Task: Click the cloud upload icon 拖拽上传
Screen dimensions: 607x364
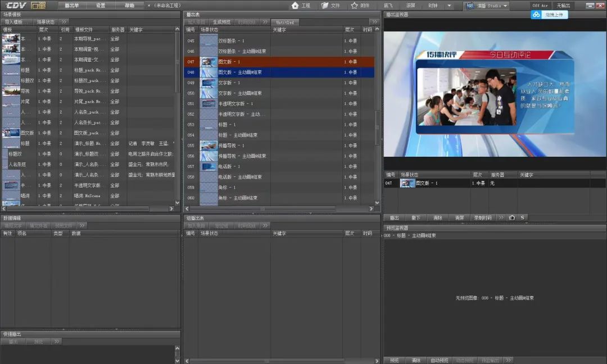Action: [x=536, y=15]
